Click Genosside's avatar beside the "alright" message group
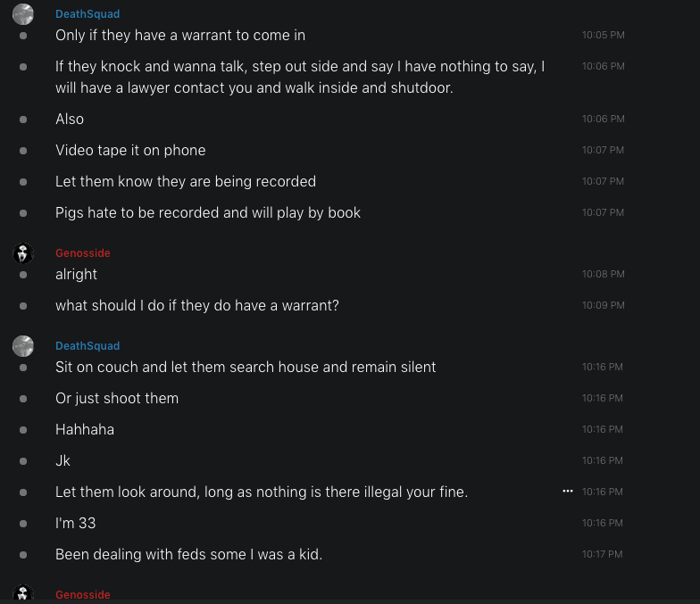 tap(23, 253)
